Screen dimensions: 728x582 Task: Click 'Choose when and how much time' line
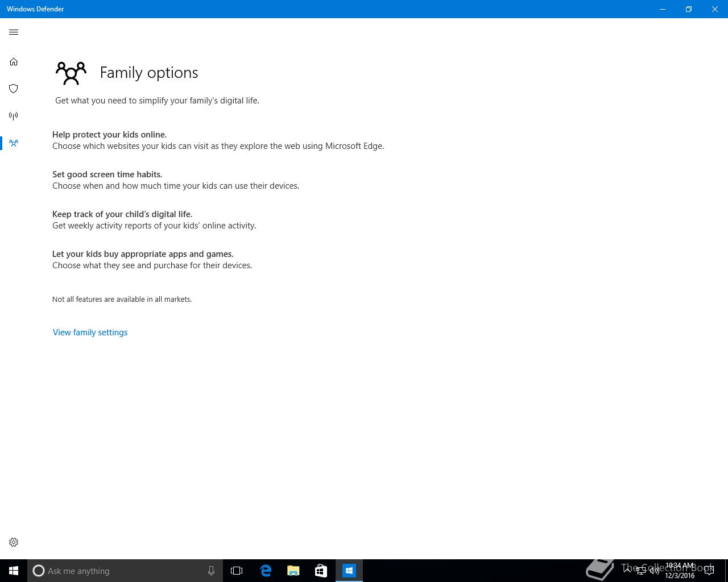(x=175, y=186)
